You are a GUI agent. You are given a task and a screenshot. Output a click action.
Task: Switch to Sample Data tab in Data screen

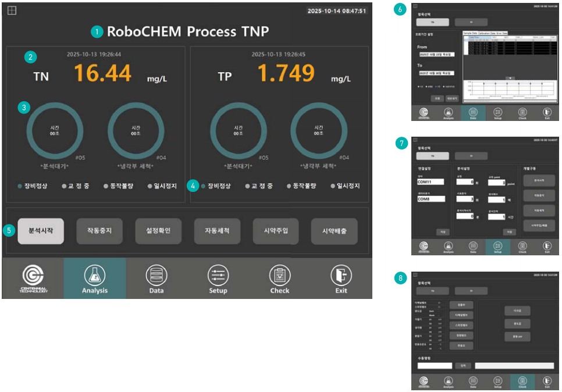coord(470,33)
